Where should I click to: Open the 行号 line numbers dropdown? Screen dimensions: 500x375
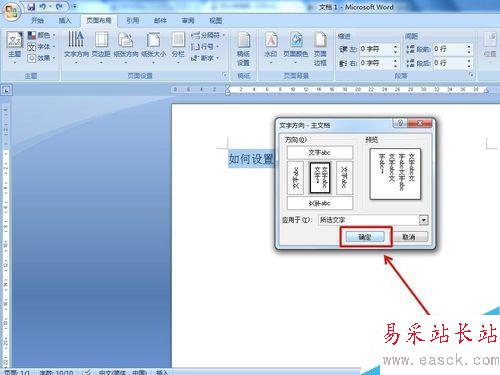pos(205,47)
